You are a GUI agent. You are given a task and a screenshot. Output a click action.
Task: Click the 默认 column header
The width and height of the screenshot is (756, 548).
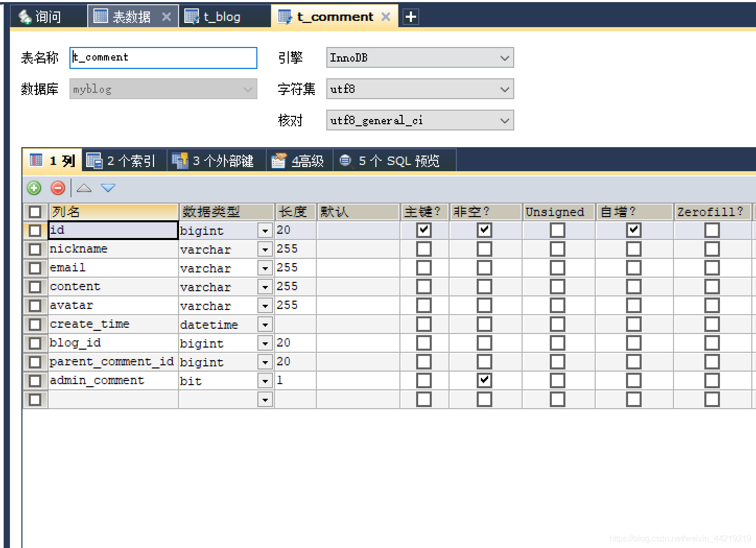click(x=359, y=212)
